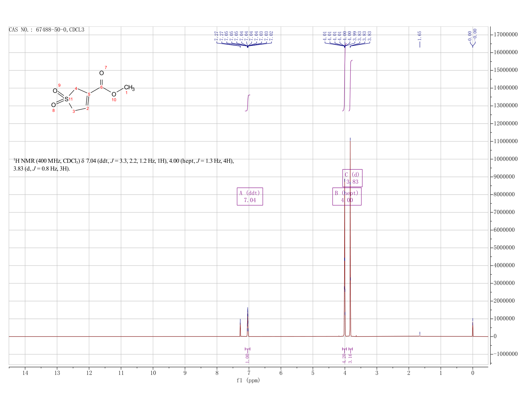The height and width of the screenshot is (411, 532).
Task: Click the 1.65 peak label
Action: [419, 35]
